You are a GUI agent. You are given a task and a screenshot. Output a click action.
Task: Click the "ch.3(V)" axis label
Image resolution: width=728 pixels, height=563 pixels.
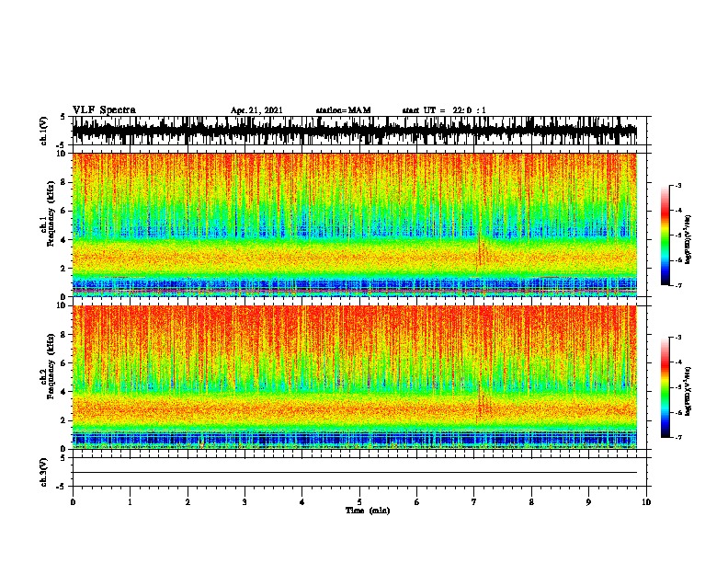coord(44,472)
